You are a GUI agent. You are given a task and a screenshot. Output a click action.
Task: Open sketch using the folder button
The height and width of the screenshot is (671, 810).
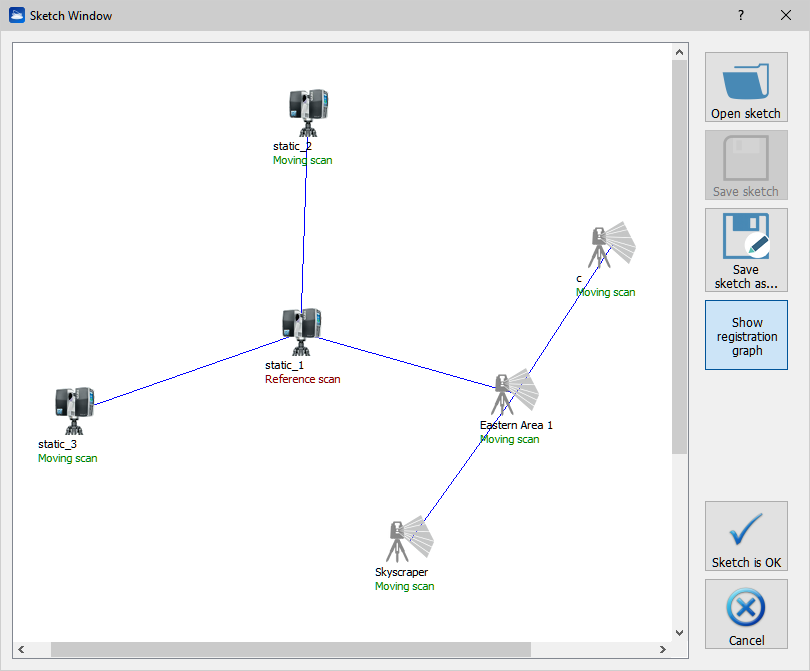pyautogui.click(x=746, y=88)
